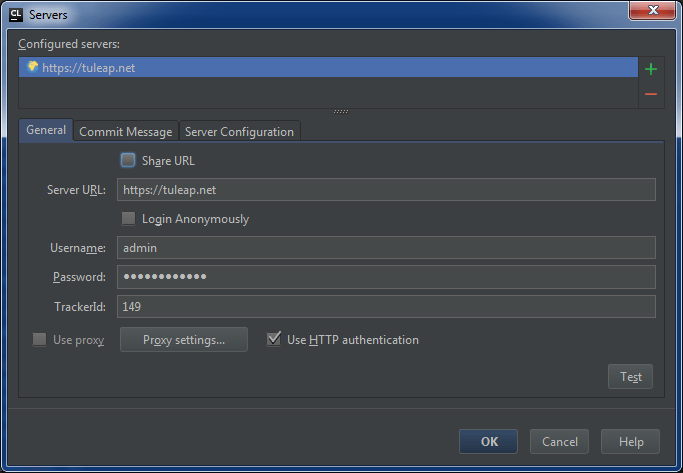
Task: Open Help for server settings
Action: [x=630, y=441]
